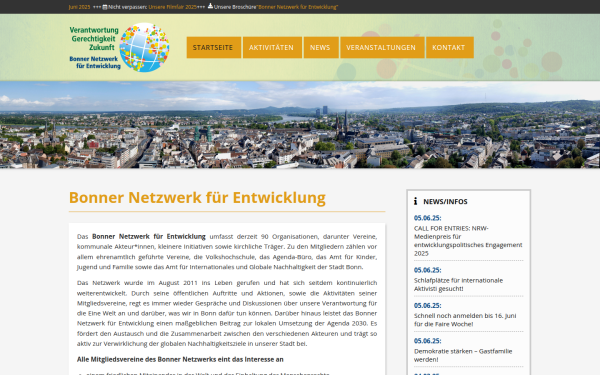This screenshot has height=375, width=600.
Task: Open the 'Bonner Netzwerk für Entwicklung' brochure link
Action: pos(298,7)
